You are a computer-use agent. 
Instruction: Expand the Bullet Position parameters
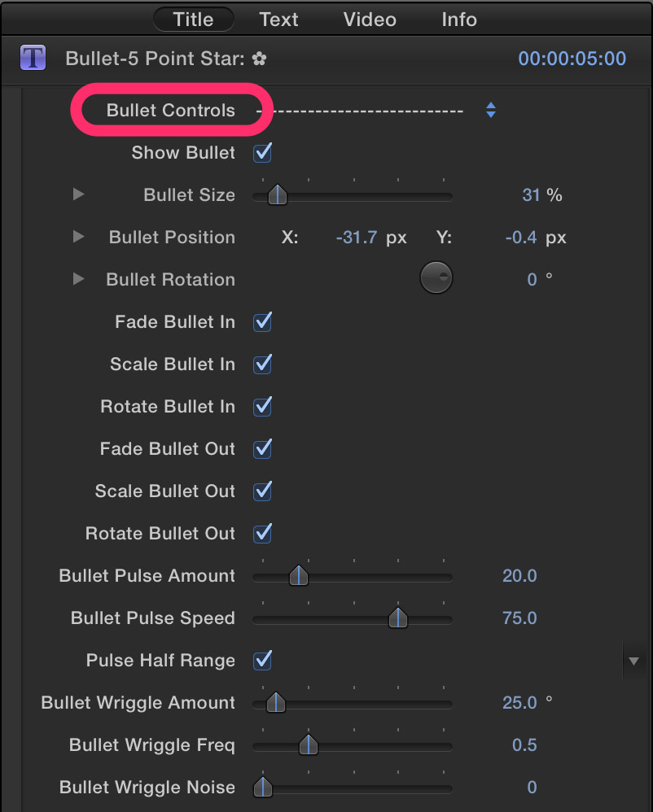[x=78, y=237]
